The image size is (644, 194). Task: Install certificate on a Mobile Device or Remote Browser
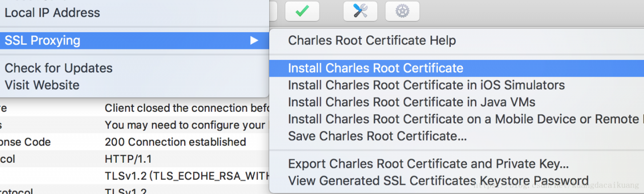(465, 119)
